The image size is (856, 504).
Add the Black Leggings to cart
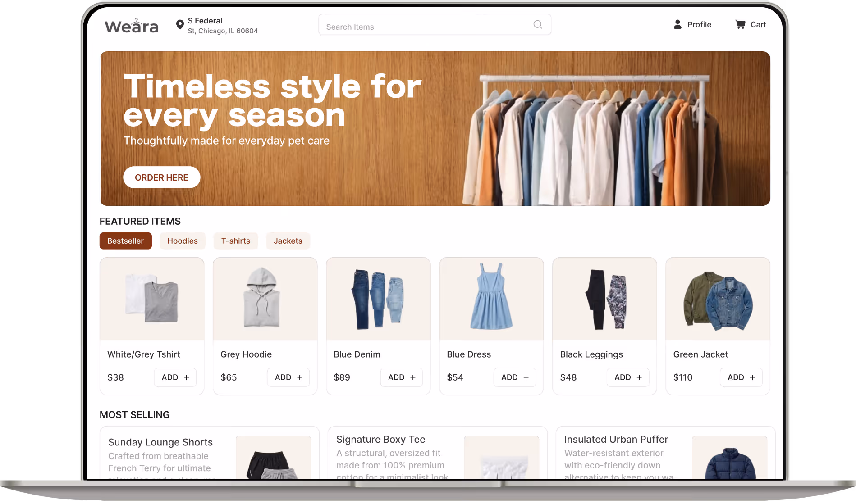click(x=628, y=377)
